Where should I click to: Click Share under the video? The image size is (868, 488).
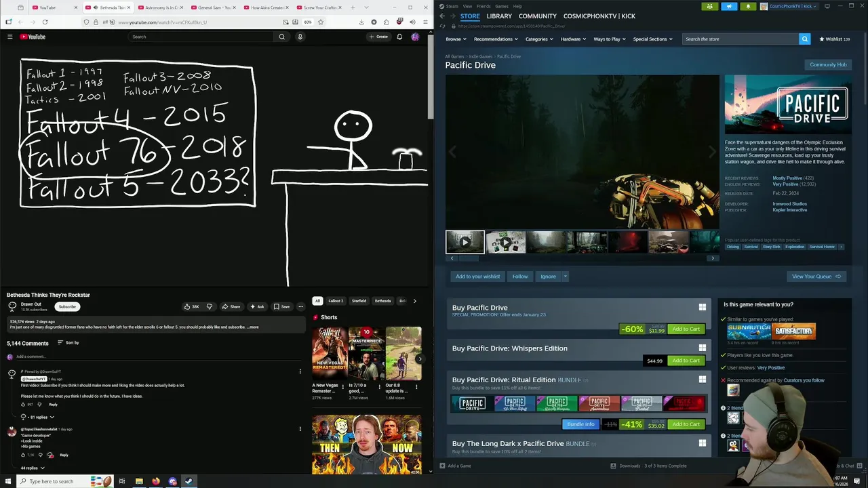tap(231, 306)
